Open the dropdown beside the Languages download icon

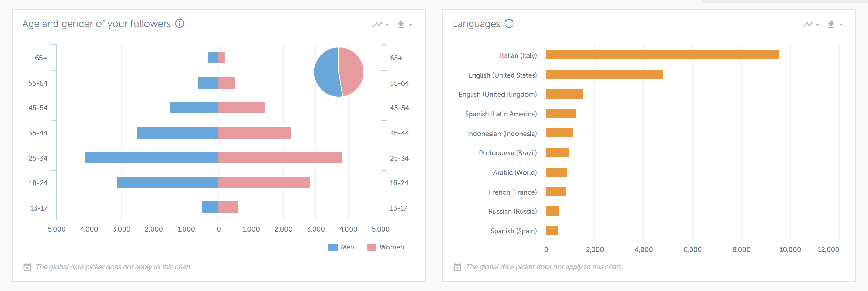click(841, 25)
